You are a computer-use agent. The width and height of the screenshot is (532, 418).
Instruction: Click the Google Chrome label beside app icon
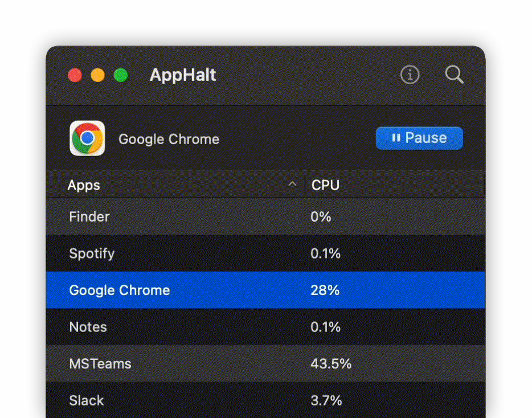(169, 140)
